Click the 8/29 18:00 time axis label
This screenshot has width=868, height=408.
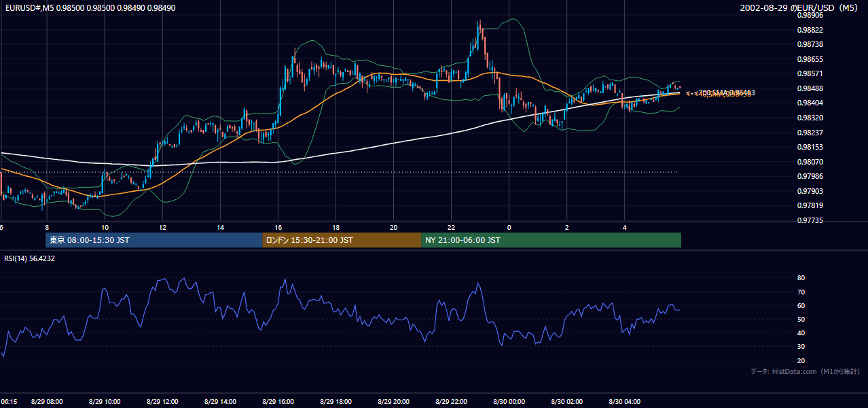coord(336,402)
